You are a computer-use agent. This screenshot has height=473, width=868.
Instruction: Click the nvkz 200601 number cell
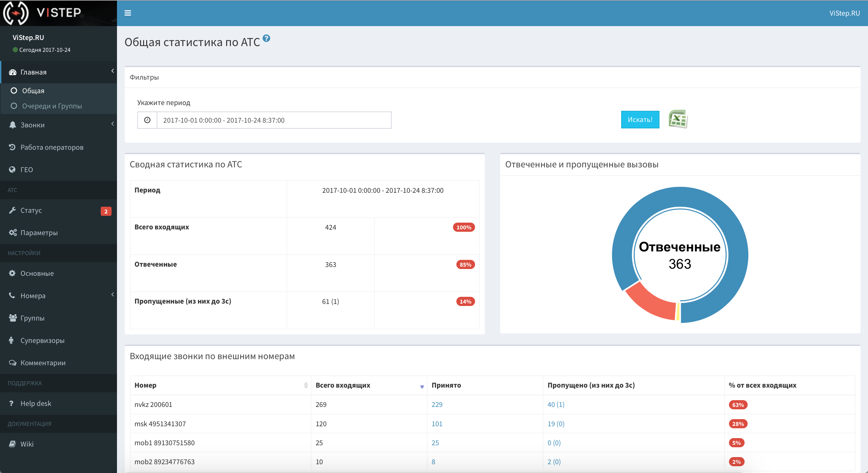[x=221, y=404]
